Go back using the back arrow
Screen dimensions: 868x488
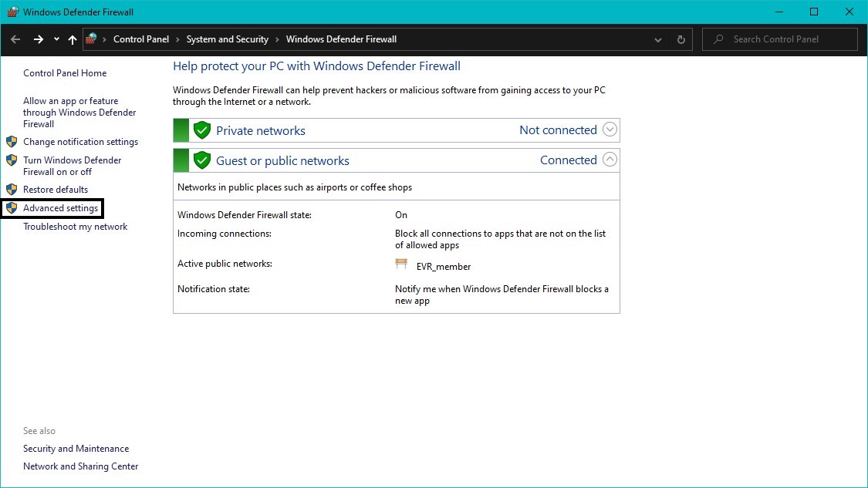15,39
